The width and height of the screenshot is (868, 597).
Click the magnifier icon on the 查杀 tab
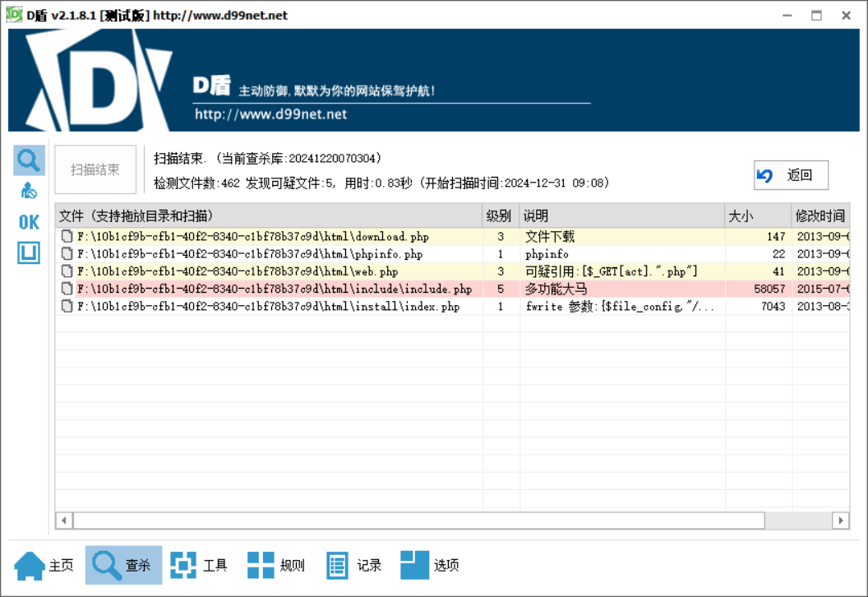[107, 566]
